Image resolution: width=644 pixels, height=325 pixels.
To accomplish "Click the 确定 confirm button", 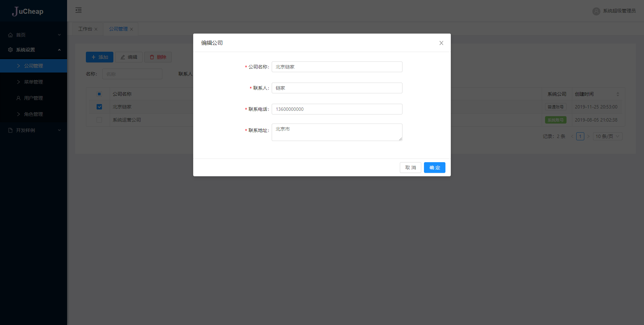I will click(434, 168).
